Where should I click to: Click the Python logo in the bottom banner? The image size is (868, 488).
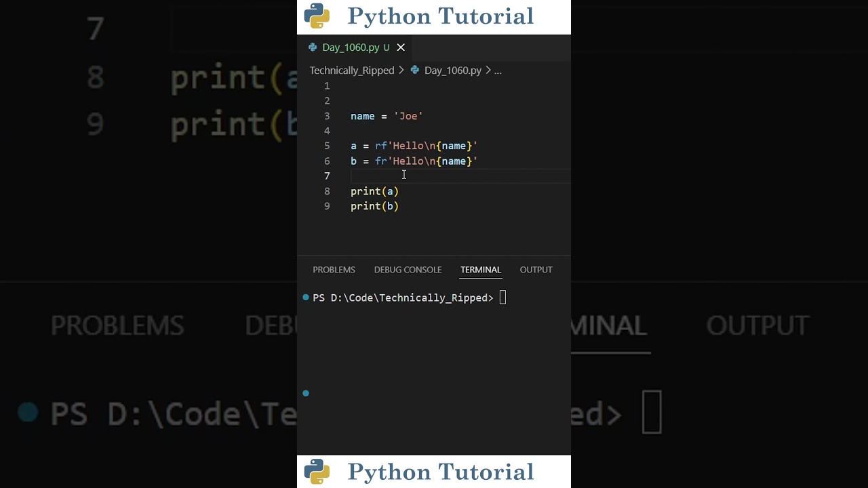(x=317, y=472)
